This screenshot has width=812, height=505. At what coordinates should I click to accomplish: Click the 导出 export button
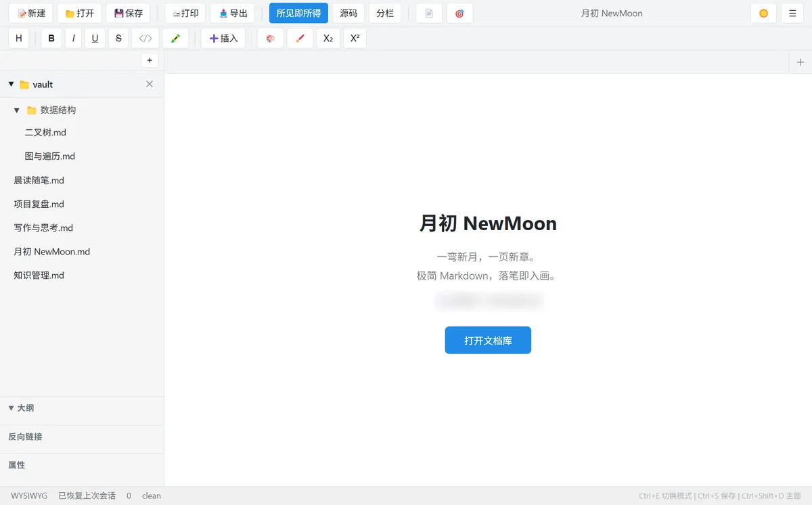pos(233,13)
